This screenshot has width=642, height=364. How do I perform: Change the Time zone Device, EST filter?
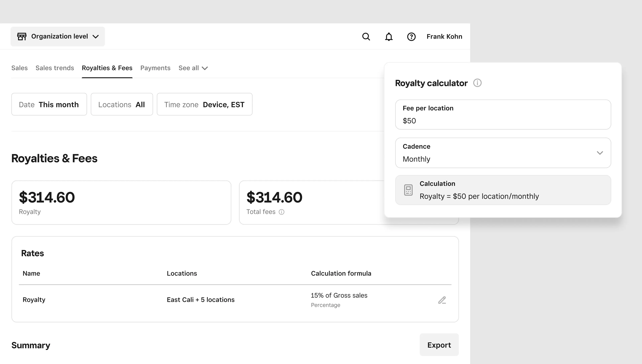[x=204, y=104]
